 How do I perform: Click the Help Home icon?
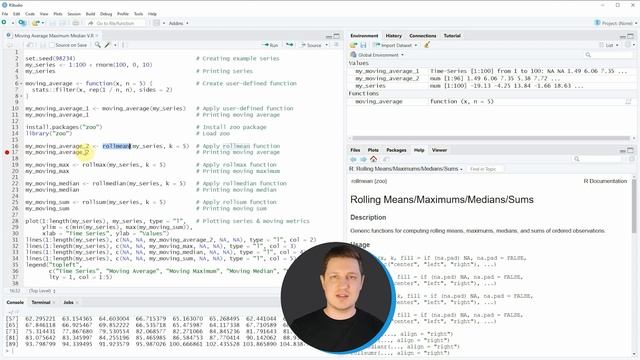[x=373, y=159]
